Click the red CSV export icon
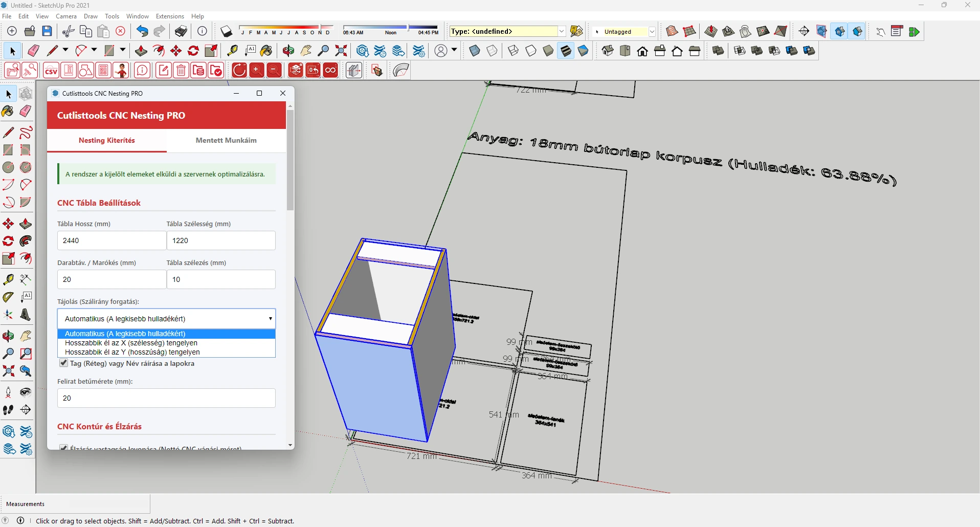 click(51, 71)
